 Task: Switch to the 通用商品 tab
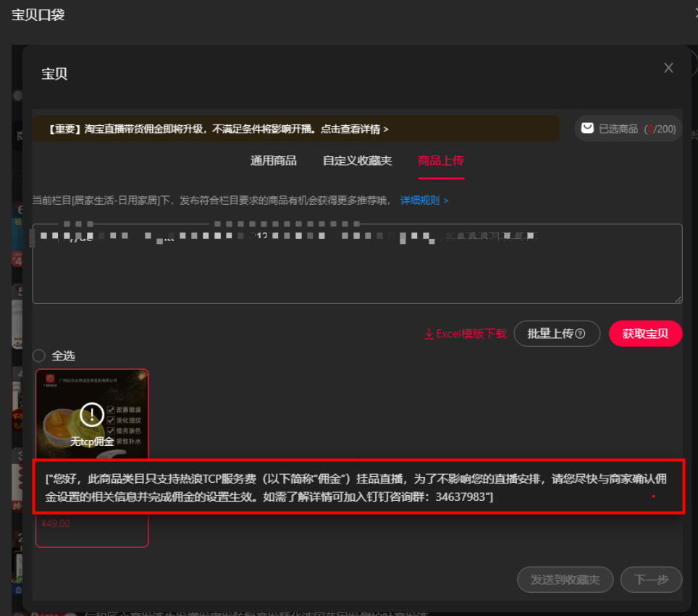pyautogui.click(x=273, y=161)
